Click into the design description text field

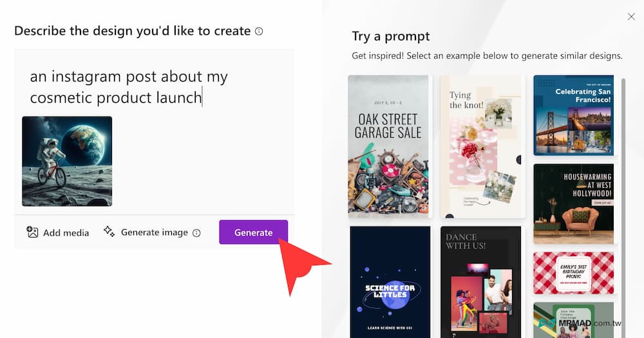[x=155, y=87]
